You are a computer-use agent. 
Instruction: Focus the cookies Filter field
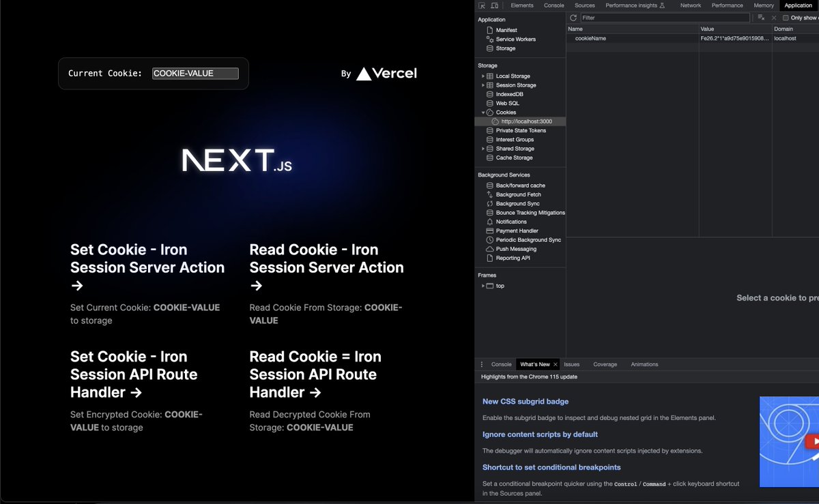pyautogui.click(x=665, y=18)
